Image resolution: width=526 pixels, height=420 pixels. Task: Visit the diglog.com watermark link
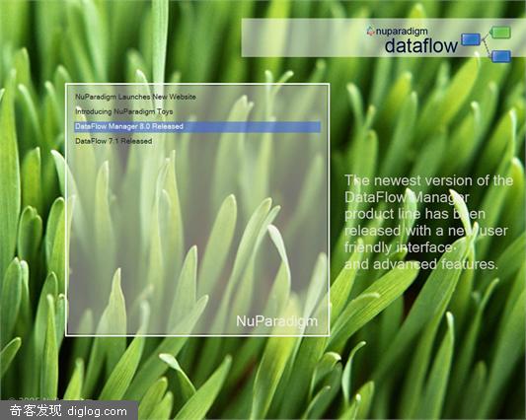click(97, 411)
